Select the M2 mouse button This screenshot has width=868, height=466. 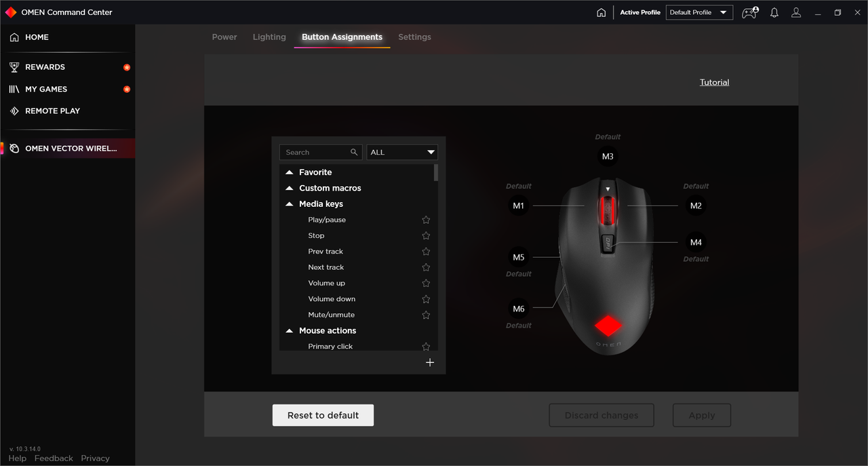click(x=696, y=206)
